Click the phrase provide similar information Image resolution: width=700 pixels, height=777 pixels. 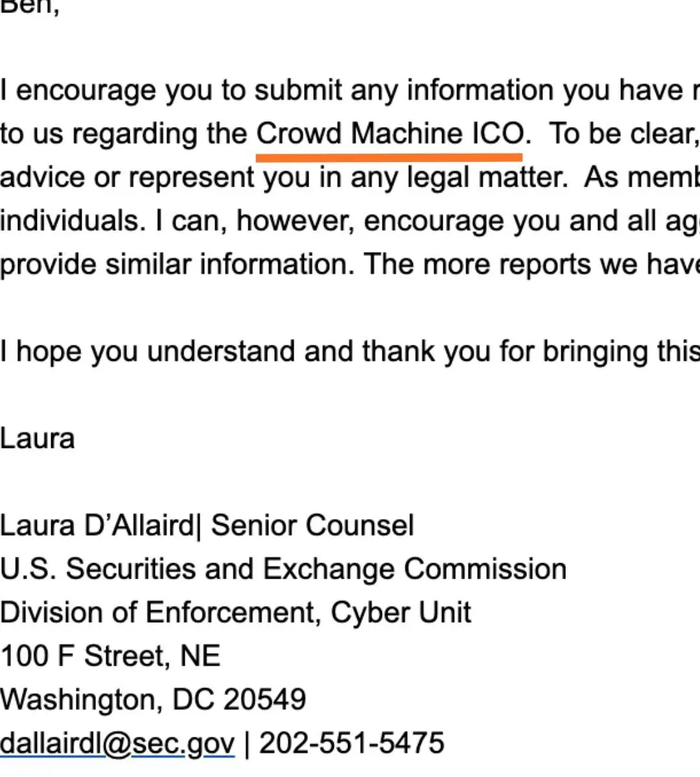[x=178, y=264]
